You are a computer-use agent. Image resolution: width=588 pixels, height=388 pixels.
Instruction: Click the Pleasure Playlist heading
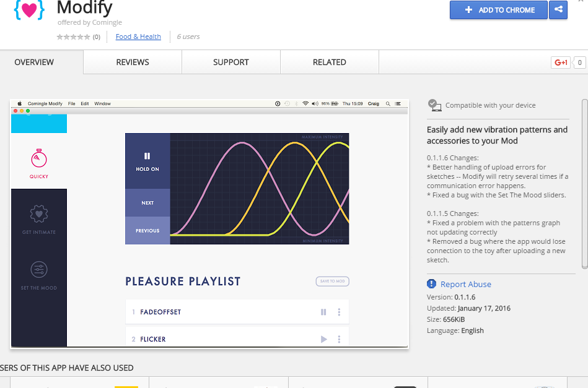pos(183,282)
